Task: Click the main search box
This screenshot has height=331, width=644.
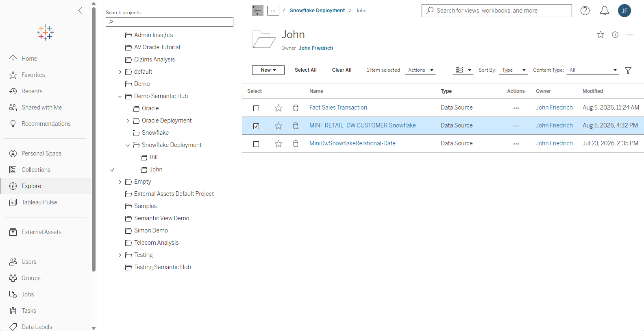Action: [x=497, y=11]
